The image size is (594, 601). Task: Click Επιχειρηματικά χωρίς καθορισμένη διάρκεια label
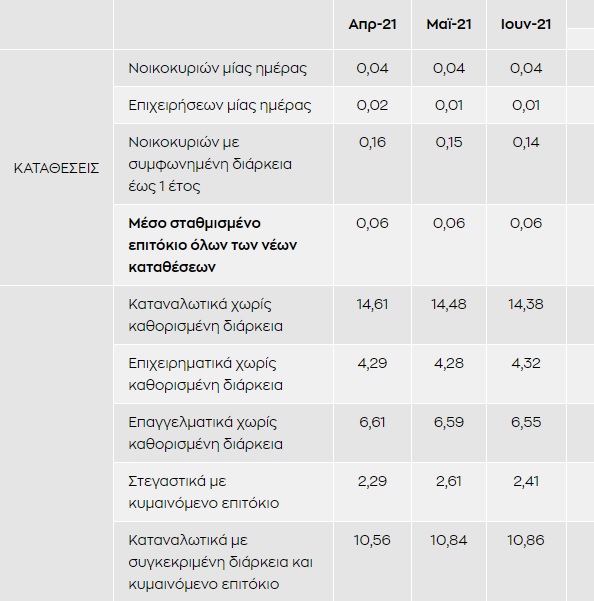tap(205, 374)
